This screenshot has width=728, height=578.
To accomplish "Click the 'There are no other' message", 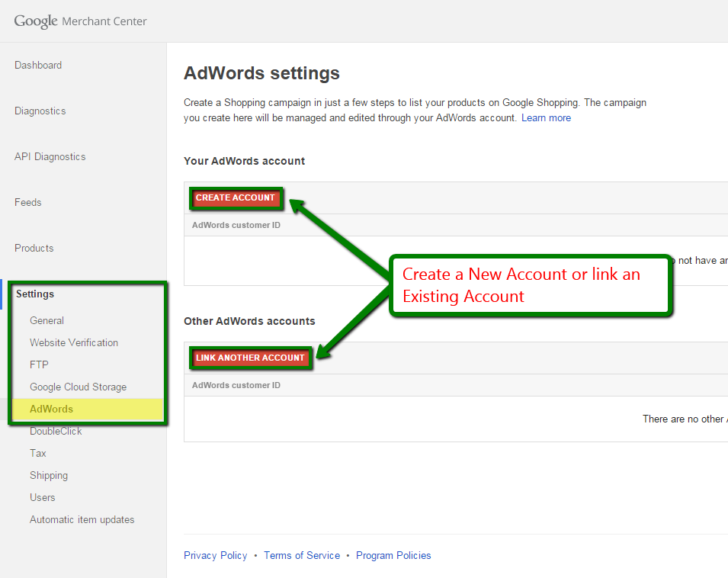I will (x=685, y=419).
